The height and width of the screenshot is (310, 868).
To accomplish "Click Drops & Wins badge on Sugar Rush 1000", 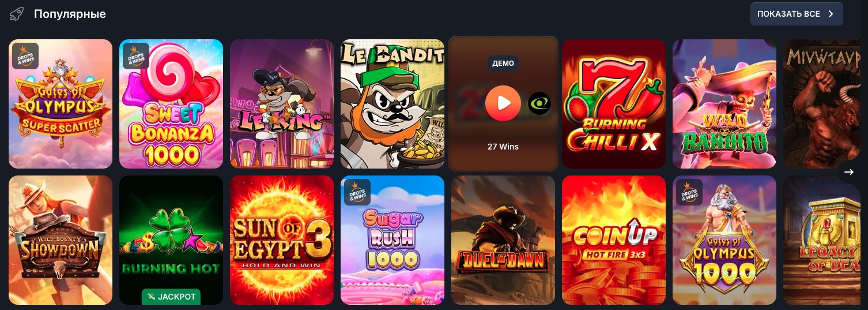I will pos(357,192).
